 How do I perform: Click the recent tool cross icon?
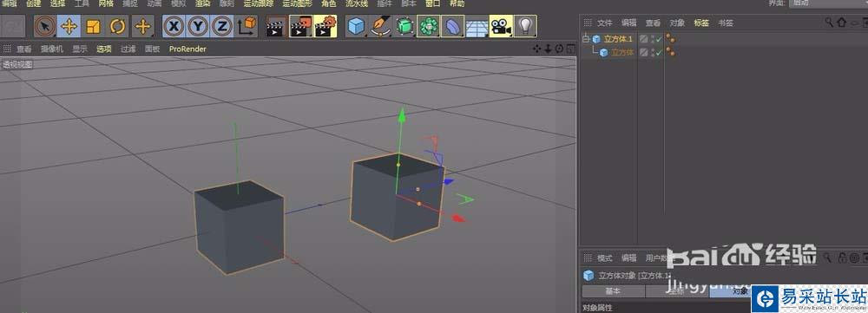point(143,26)
